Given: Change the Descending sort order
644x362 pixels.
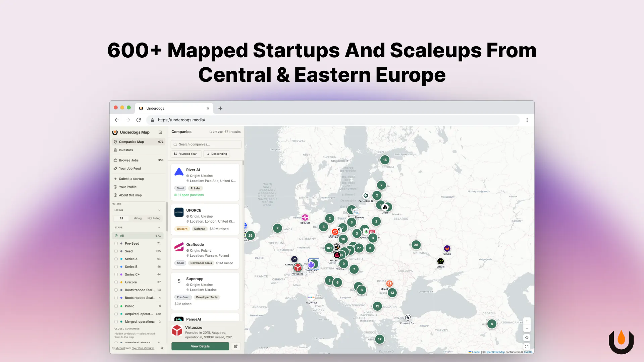Looking at the screenshot, I should [x=217, y=154].
